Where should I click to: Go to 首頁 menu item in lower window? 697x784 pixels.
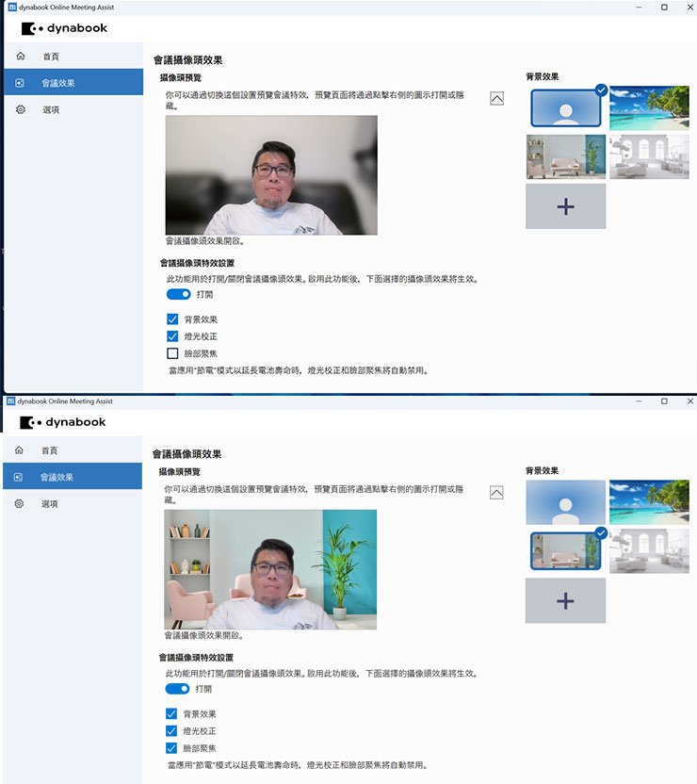73,450
